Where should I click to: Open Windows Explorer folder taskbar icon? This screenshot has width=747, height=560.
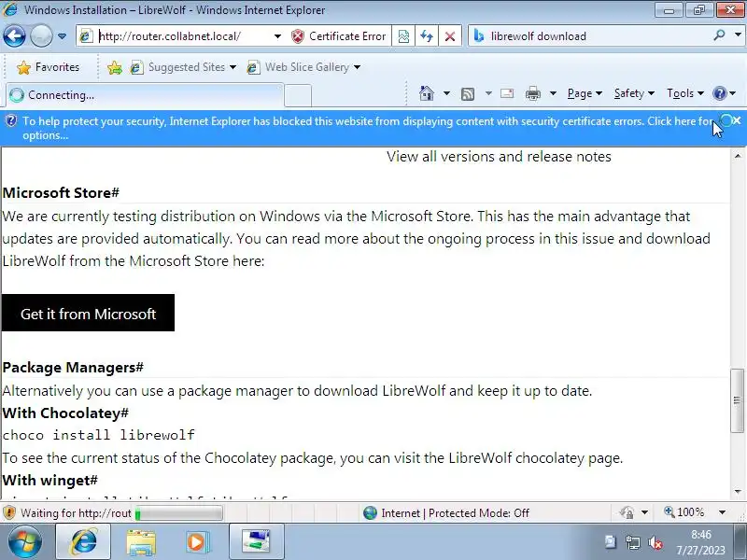(x=141, y=542)
